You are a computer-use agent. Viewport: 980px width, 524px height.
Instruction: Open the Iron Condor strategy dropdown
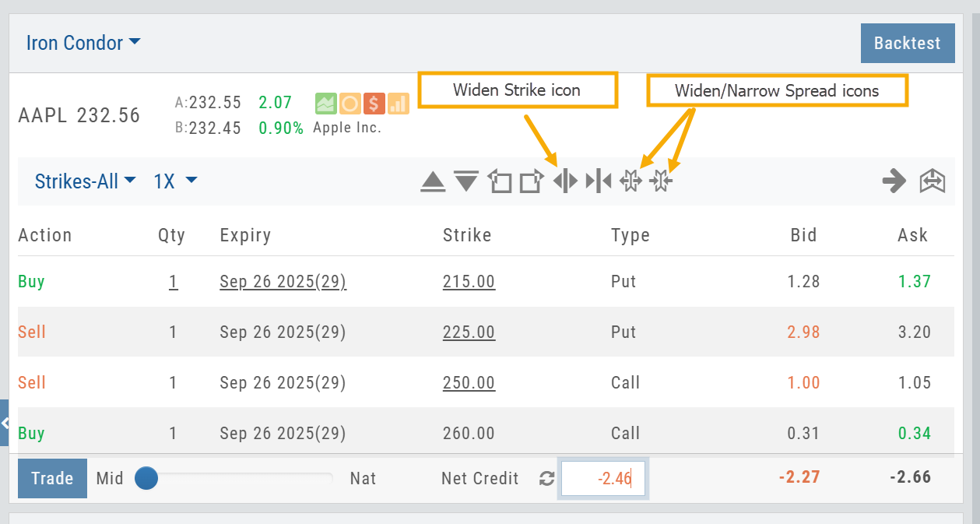(x=83, y=43)
